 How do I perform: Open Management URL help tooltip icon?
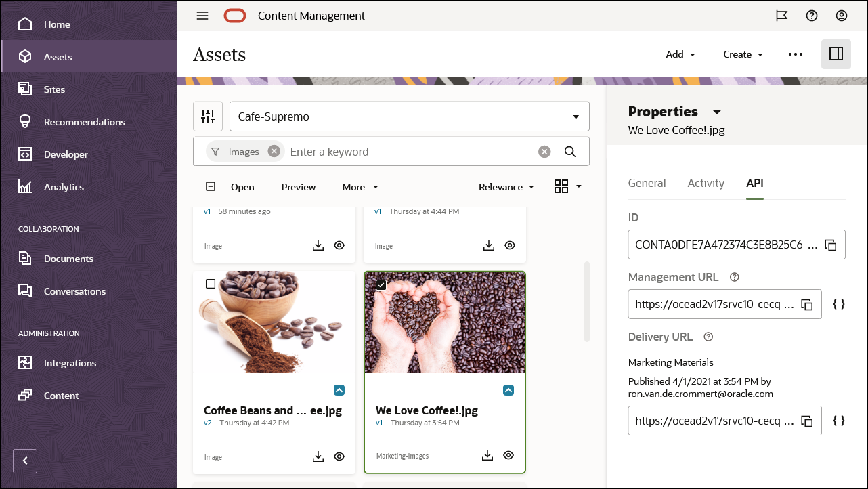coord(735,277)
